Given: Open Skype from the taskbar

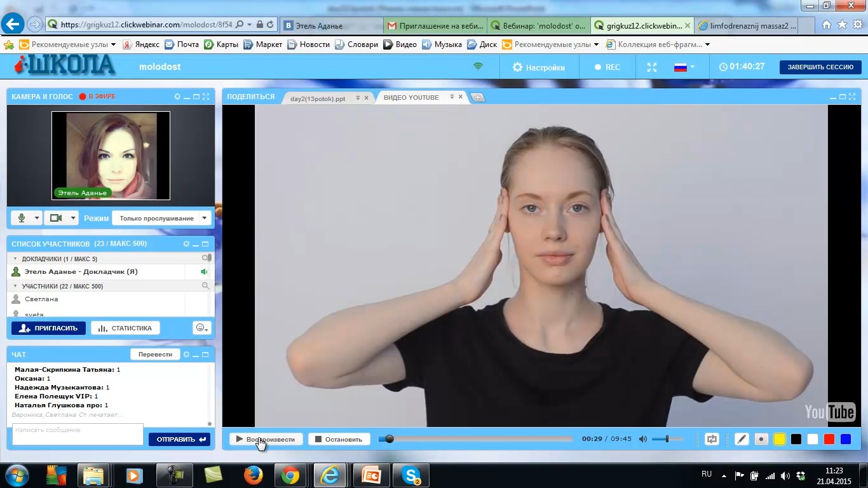Looking at the screenshot, I should [x=411, y=475].
